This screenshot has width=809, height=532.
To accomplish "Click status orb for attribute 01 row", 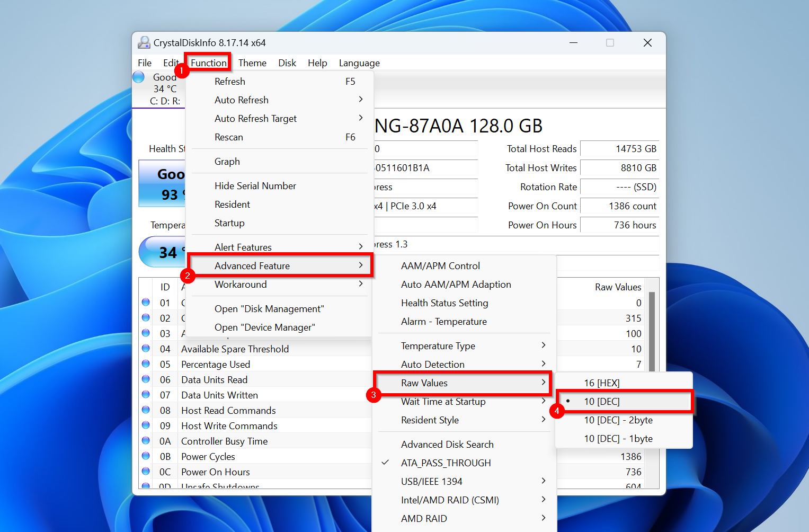I will 146,303.
